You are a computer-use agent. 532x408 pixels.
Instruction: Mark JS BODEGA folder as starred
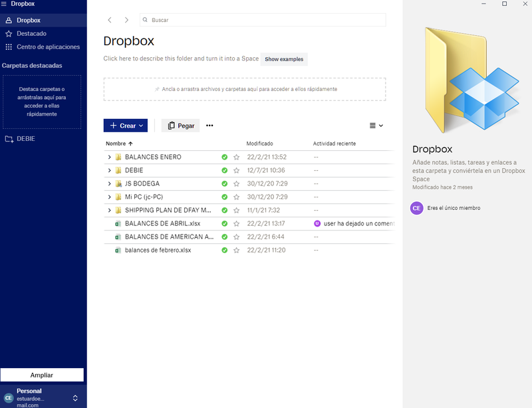(236, 184)
